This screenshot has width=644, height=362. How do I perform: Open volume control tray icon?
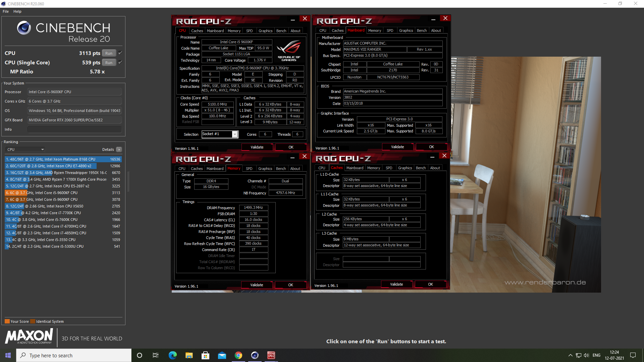point(586,355)
